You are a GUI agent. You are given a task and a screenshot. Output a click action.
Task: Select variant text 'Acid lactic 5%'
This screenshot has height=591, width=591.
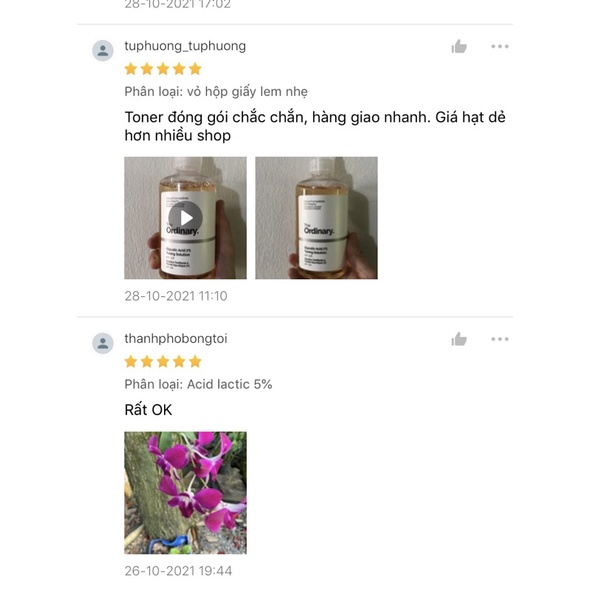pos(230,384)
